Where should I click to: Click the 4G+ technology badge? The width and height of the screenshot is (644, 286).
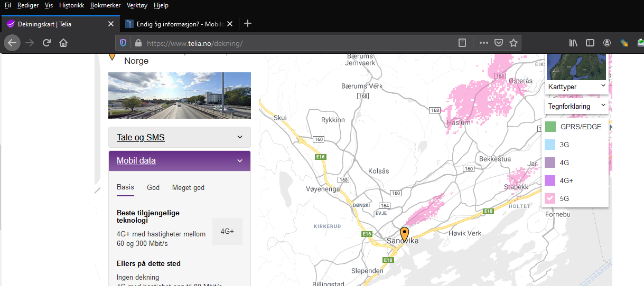tap(227, 231)
